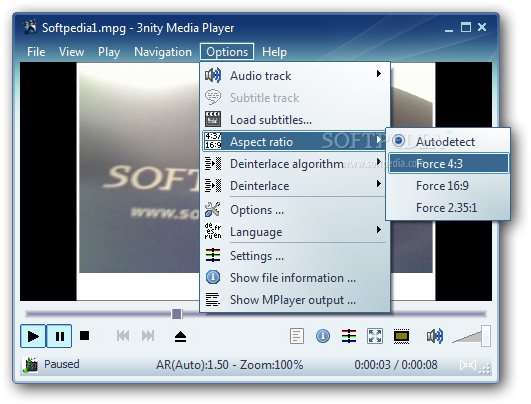The image size is (531, 404).
Task: Click the seek bar thumb
Action: point(176,314)
